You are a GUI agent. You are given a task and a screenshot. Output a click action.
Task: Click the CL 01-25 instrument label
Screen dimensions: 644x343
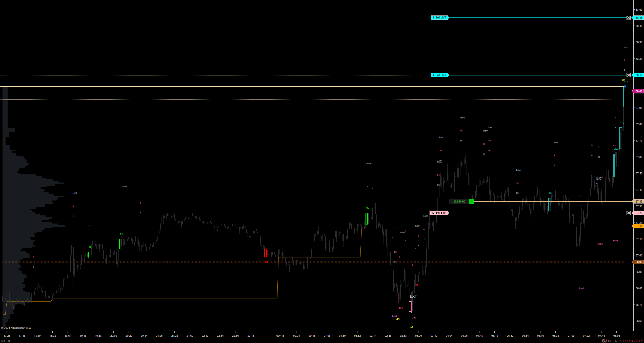(5, 341)
